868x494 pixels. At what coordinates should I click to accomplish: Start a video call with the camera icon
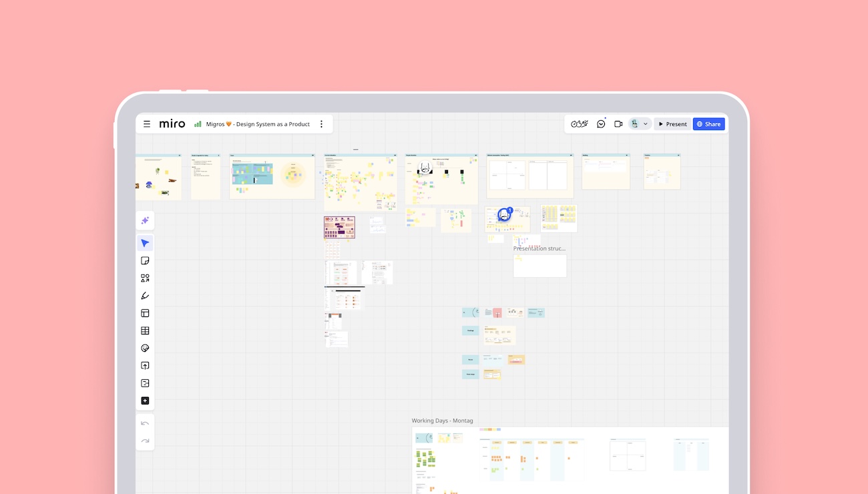[618, 124]
